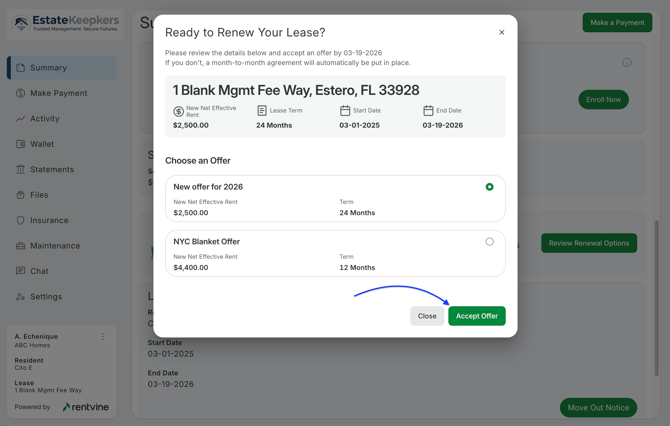
Task: Click the Statements bank icon in sidebar
Action: pyautogui.click(x=20, y=170)
